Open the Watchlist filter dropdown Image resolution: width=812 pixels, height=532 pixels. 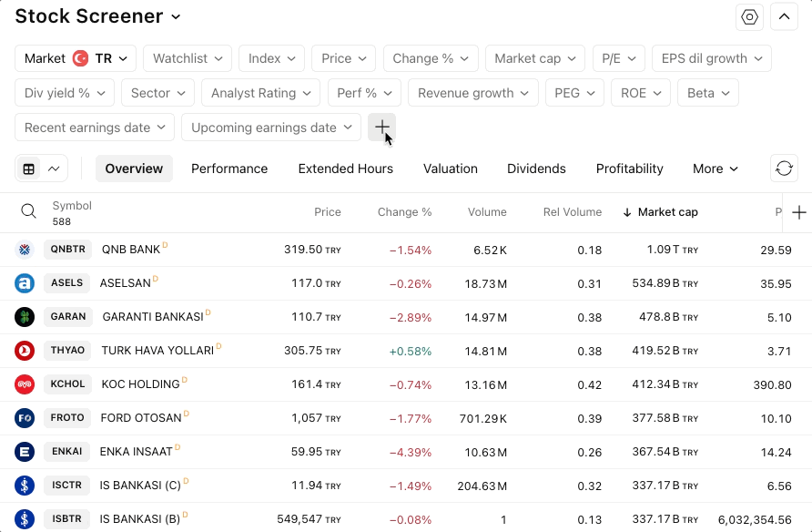click(x=188, y=58)
